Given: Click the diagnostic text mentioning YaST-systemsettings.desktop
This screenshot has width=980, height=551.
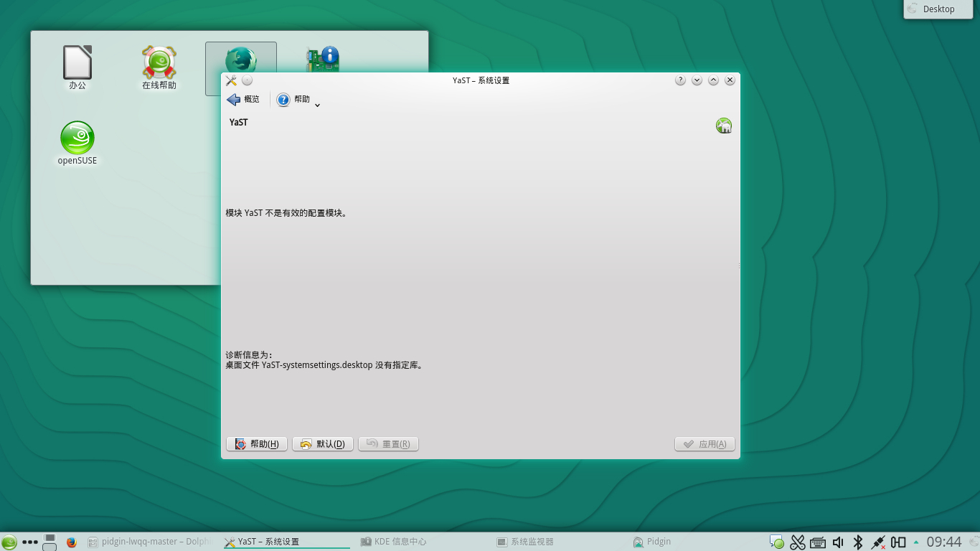Looking at the screenshot, I should coord(324,365).
